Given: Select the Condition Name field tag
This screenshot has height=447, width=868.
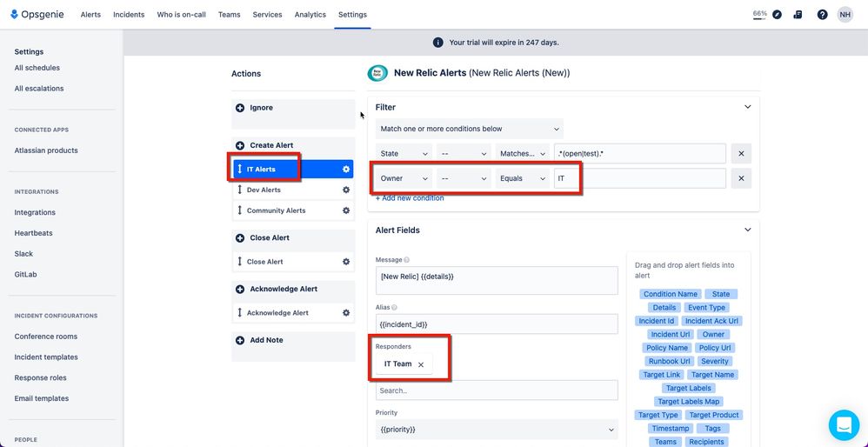Looking at the screenshot, I should pos(671,294).
